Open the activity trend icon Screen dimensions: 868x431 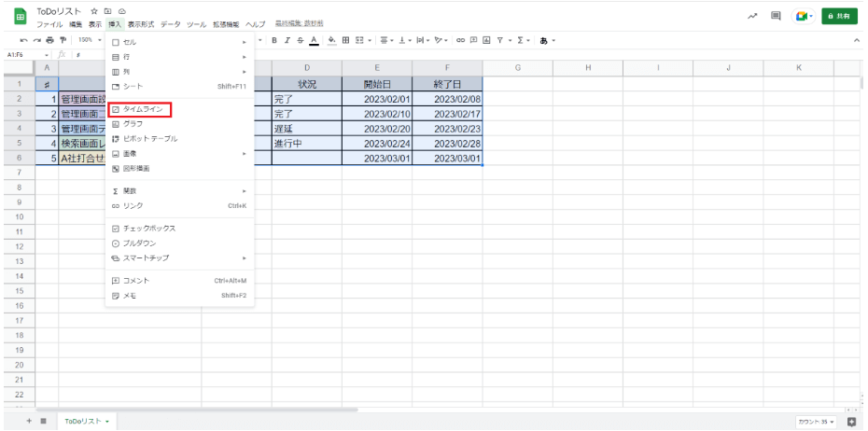tap(753, 17)
